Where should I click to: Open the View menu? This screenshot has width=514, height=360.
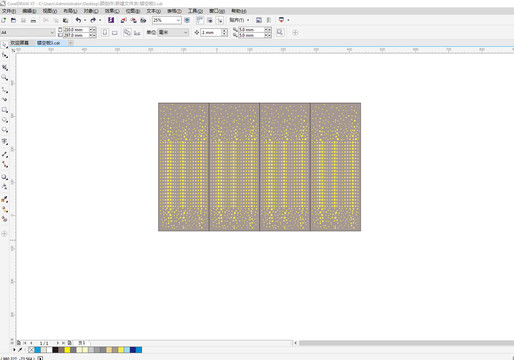50,11
